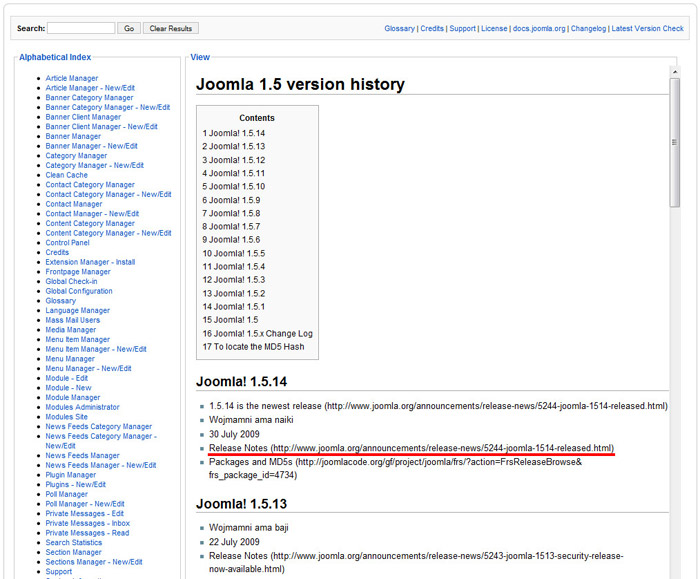700x579 pixels.
Task: Jump to 12 Joomla! 1.5.3 in Contents
Action: click(x=233, y=280)
